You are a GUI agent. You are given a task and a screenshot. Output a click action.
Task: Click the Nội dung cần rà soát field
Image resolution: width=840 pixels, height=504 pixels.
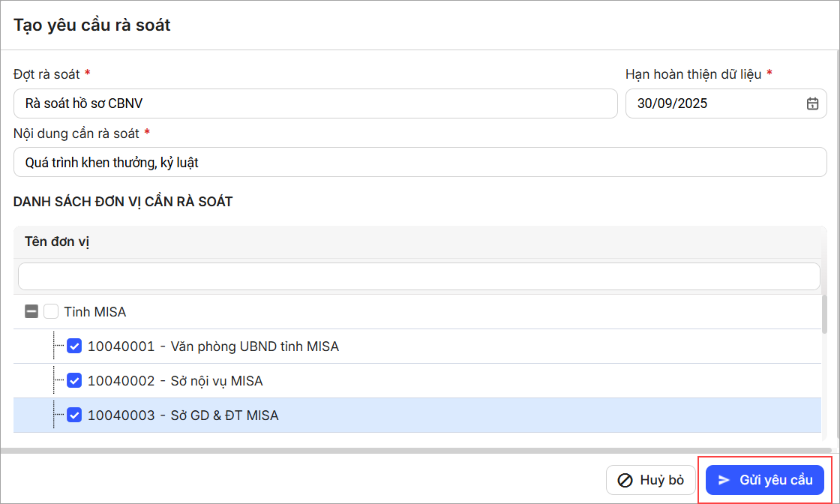click(420, 162)
